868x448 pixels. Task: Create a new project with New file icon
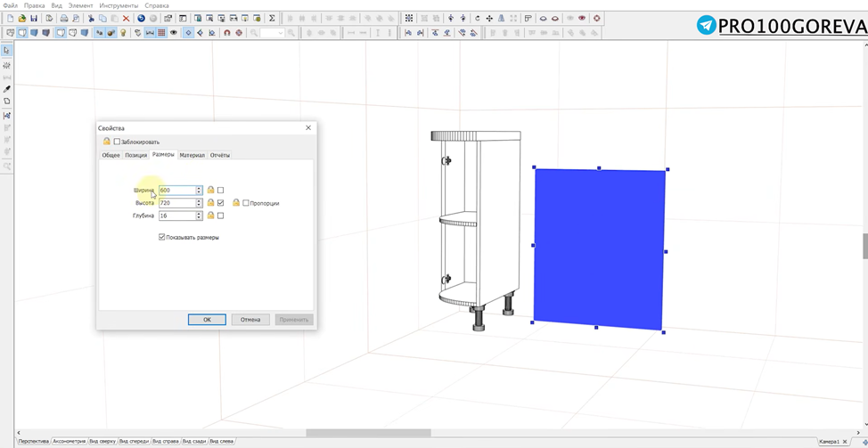coord(11,18)
